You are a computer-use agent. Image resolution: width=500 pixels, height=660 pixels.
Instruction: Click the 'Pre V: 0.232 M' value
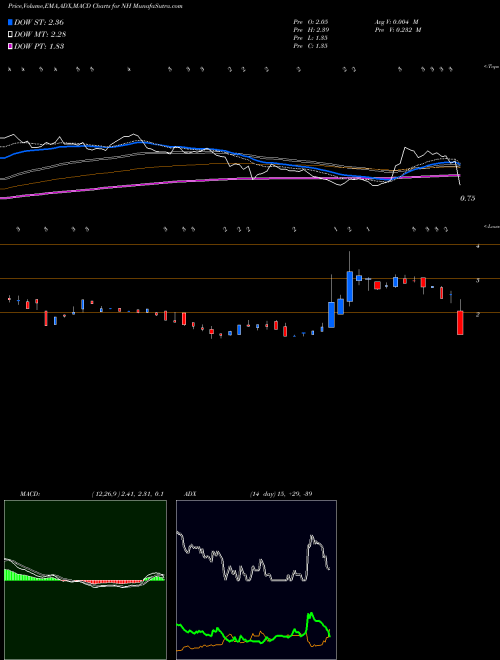coord(398,30)
